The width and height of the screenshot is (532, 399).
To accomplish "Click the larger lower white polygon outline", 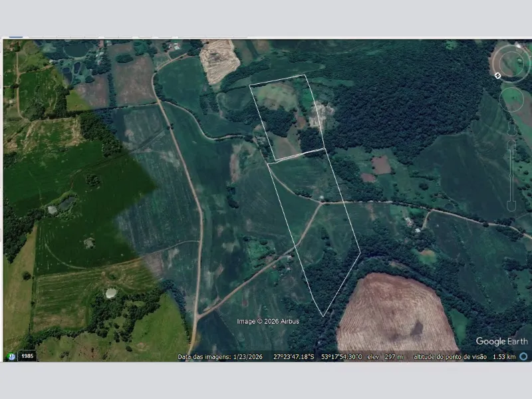I will [314, 232].
